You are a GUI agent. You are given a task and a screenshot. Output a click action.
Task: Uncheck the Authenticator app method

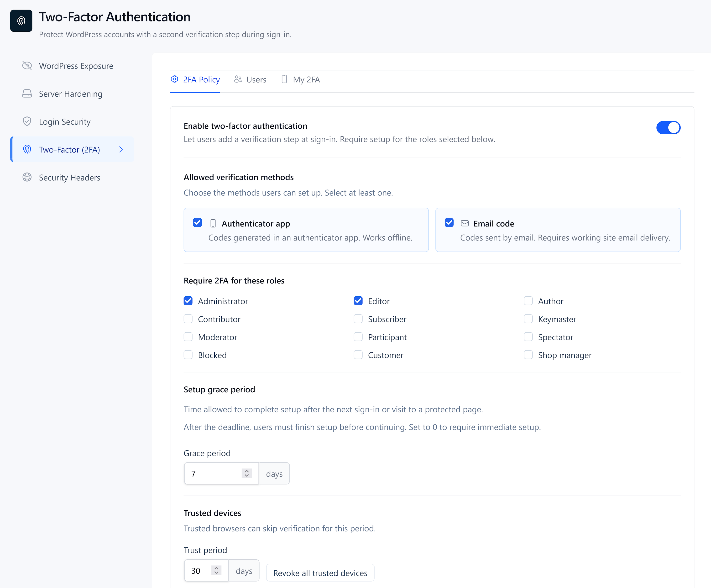pos(197,223)
